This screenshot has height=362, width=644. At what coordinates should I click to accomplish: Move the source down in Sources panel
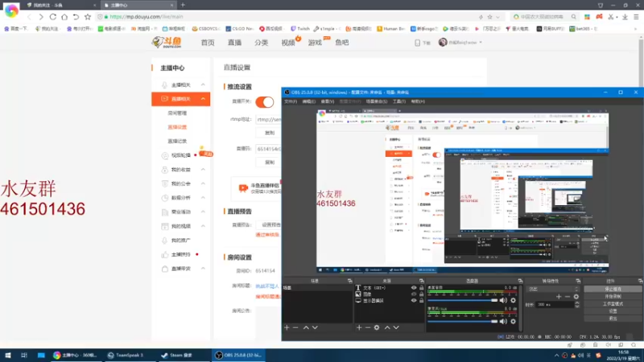pos(396,327)
